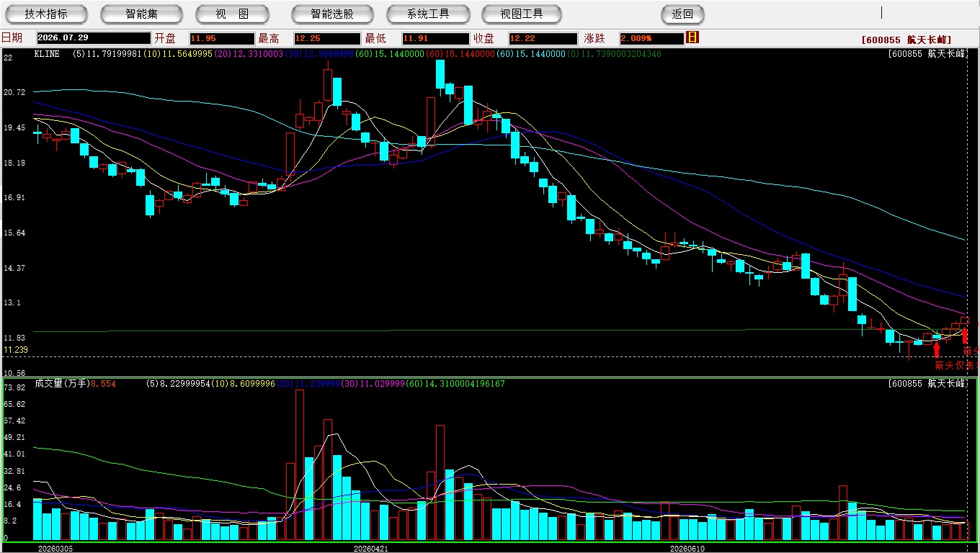Open the 智能集 menu
The height and width of the screenshot is (553, 980).
[x=141, y=14]
